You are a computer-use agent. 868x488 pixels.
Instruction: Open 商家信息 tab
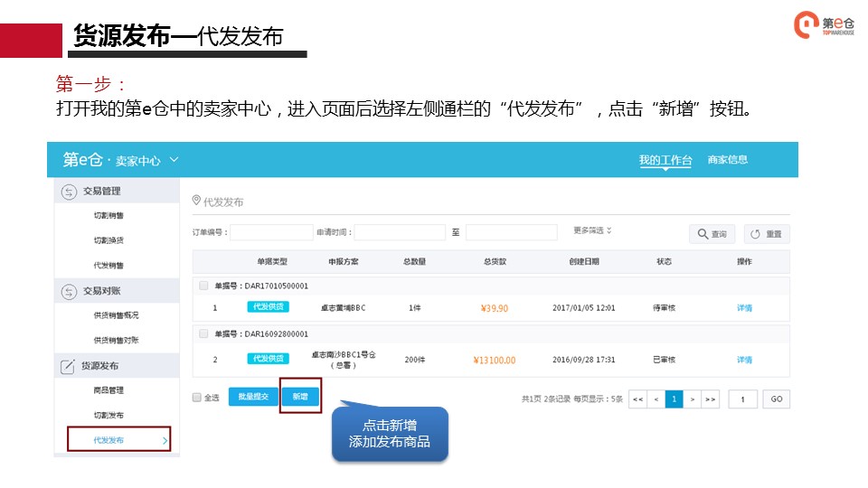[727, 160]
